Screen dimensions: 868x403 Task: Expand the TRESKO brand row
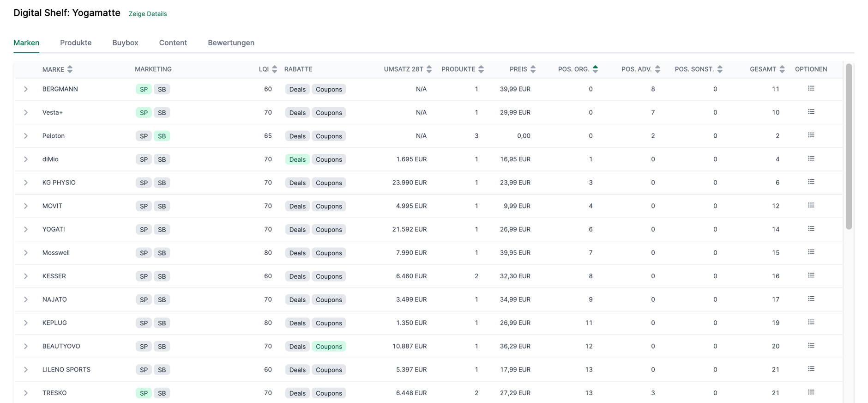pos(26,393)
